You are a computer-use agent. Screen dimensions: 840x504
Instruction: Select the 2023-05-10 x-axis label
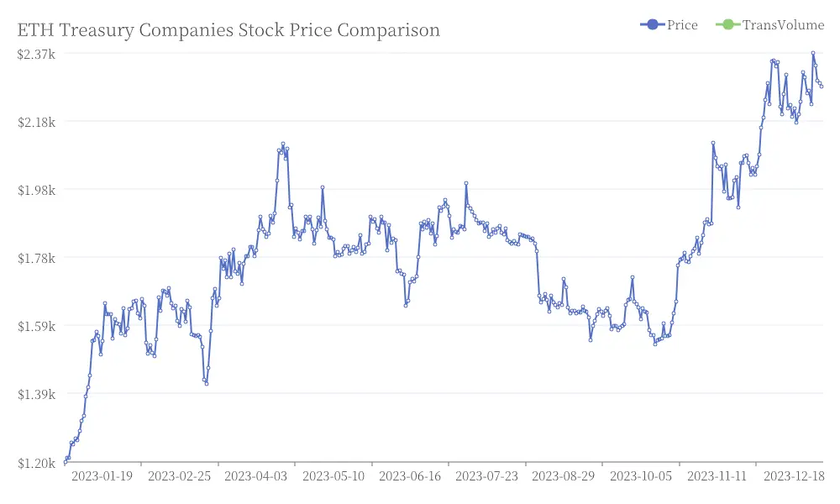(x=333, y=475)
